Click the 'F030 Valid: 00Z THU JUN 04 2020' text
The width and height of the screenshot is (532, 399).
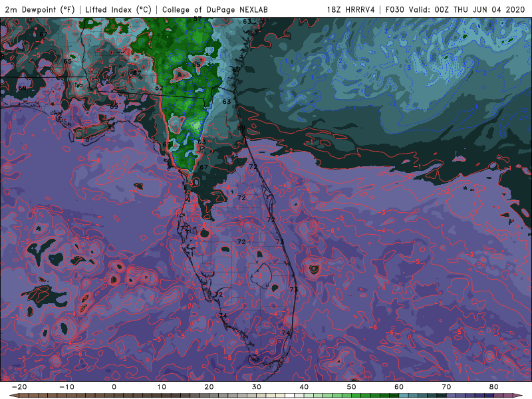(456, 10)
